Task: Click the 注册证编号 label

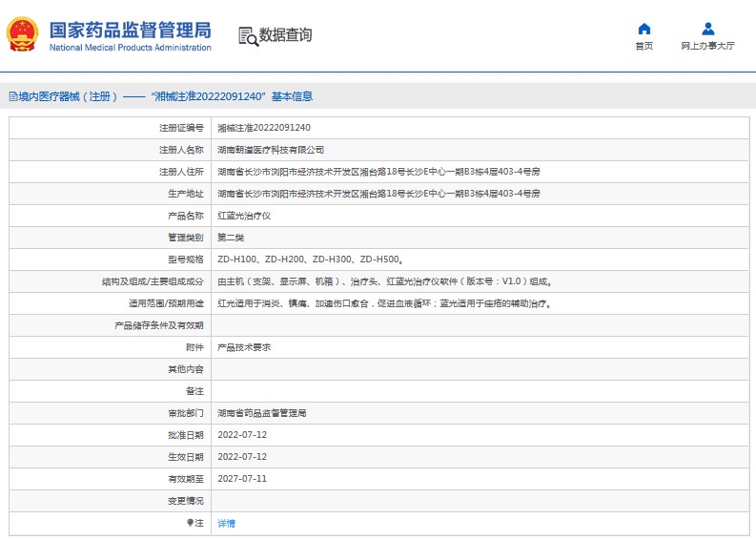Action: [181, 128]
